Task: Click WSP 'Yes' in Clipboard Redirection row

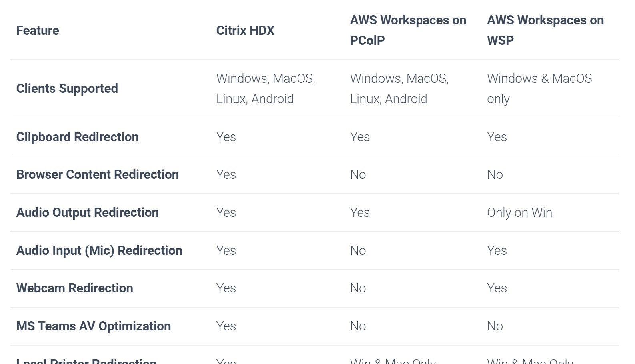Action: [x=497, y=137]
